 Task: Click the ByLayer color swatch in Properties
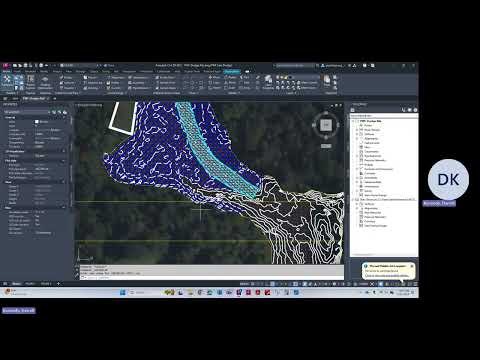37,122
